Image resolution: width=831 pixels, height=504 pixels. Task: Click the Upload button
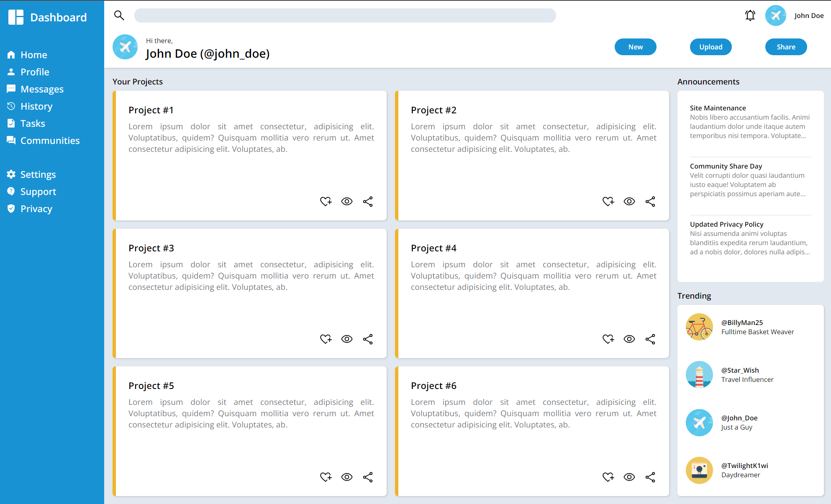(x=710, y=46)
